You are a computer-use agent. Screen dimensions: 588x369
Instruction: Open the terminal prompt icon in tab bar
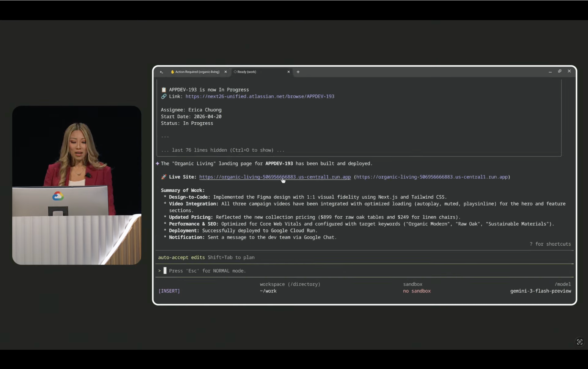click(x=161, y=72)
